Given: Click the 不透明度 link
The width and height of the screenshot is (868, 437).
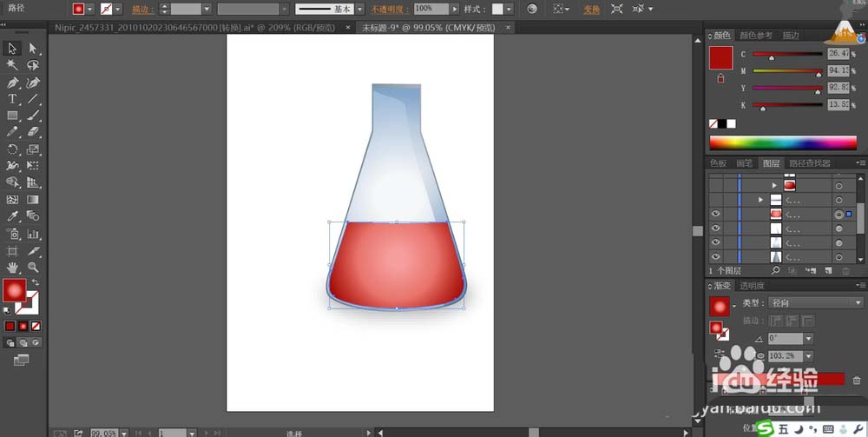Looking at the screenshot, I should point(390,10).
